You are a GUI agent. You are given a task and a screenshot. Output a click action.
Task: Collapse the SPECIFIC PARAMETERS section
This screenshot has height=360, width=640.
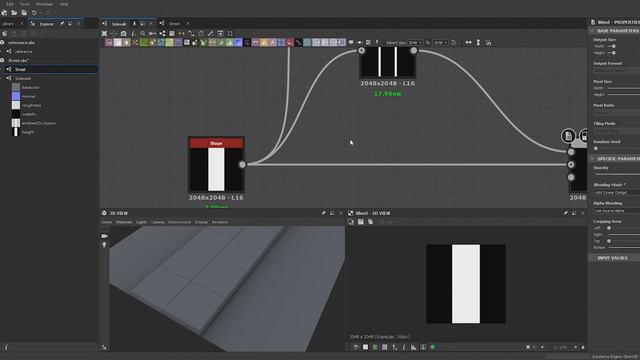[592, 158]
